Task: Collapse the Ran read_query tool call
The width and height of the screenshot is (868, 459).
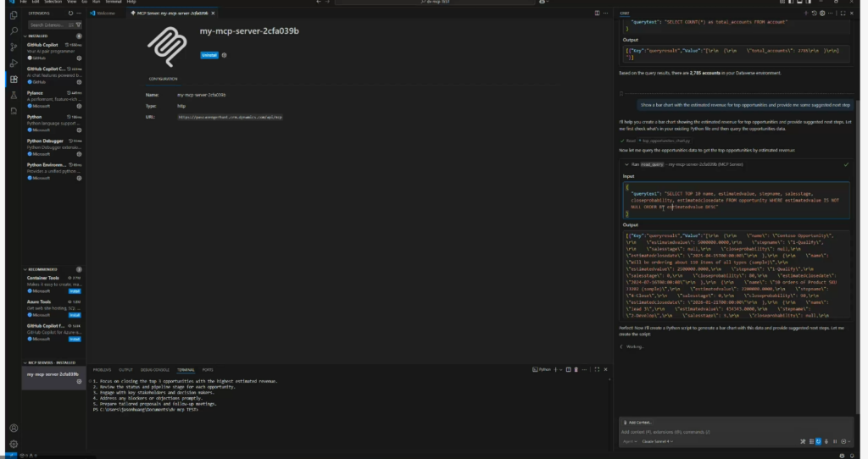Action: point(626,164)
